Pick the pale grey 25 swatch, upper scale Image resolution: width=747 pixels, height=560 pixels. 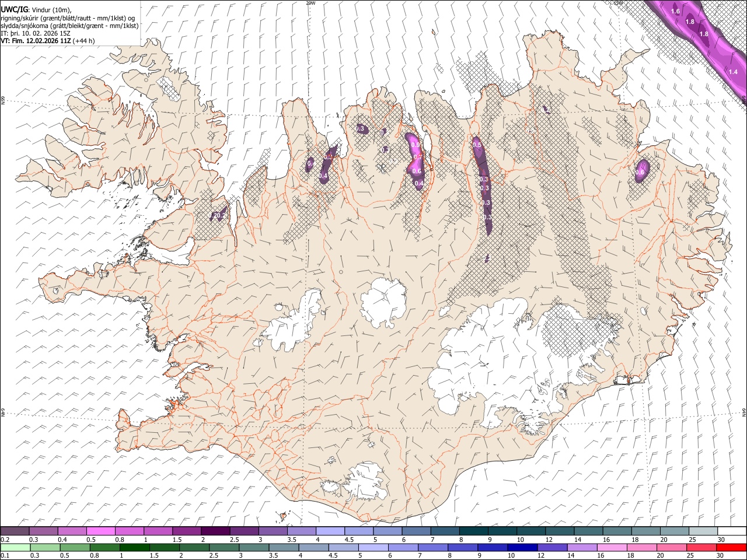(702, 531)
